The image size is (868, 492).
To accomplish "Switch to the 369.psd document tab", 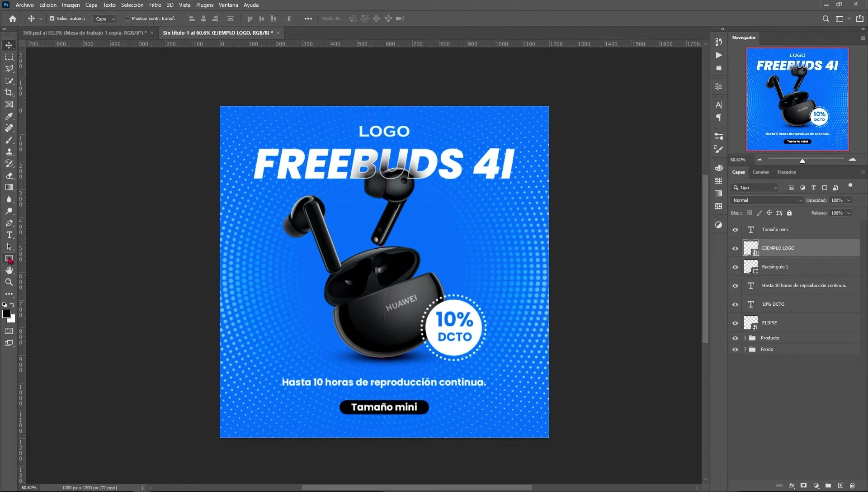I will [x=85, y=33].
